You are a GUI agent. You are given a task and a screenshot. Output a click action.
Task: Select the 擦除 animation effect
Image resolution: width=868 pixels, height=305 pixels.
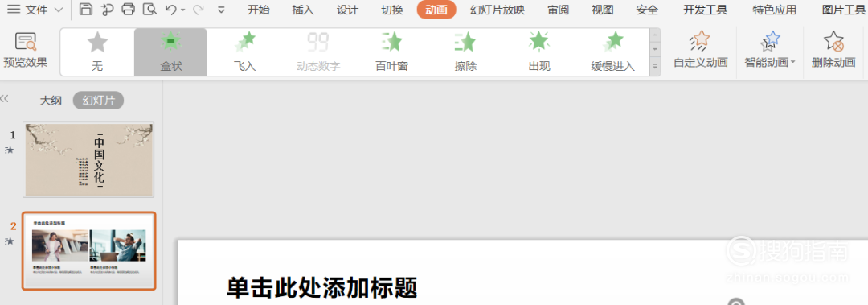[465, 52]
